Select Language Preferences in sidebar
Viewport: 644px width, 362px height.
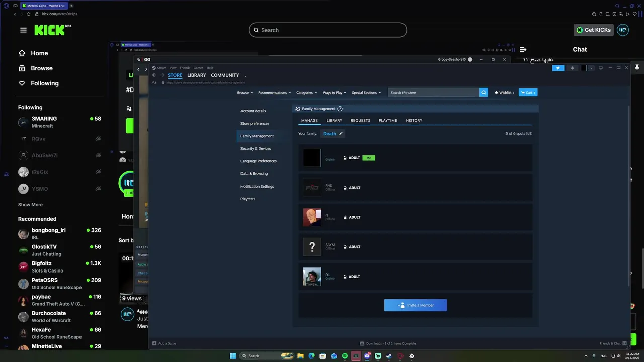click(x=259, y=161)
